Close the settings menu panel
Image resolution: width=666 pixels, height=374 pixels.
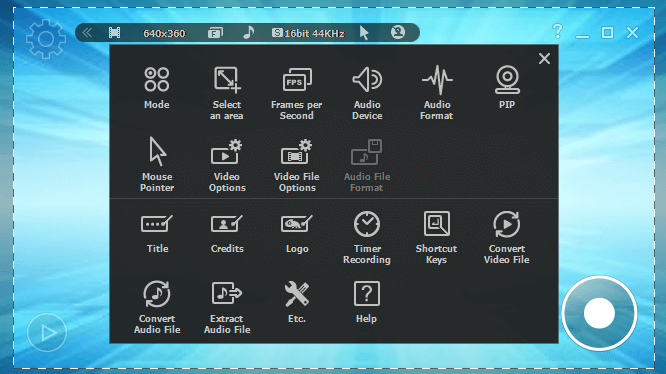pos(544,59)
